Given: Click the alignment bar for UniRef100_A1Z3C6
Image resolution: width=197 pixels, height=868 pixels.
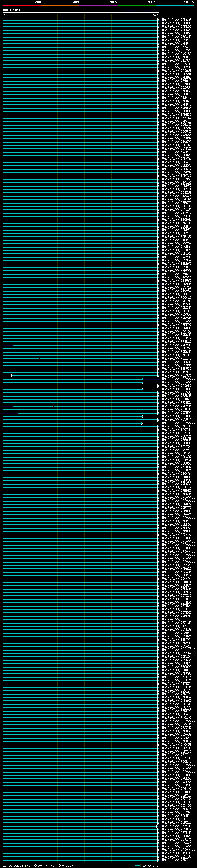Looking at the screenshot, I should (x=85, y=376).
